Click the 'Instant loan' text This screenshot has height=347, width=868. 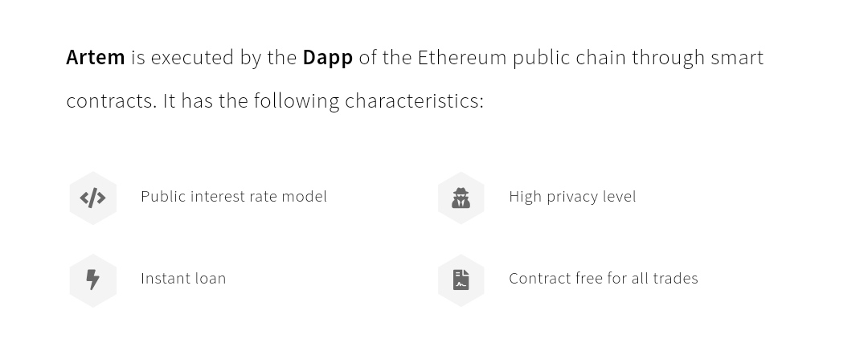(x=183, y=278)
